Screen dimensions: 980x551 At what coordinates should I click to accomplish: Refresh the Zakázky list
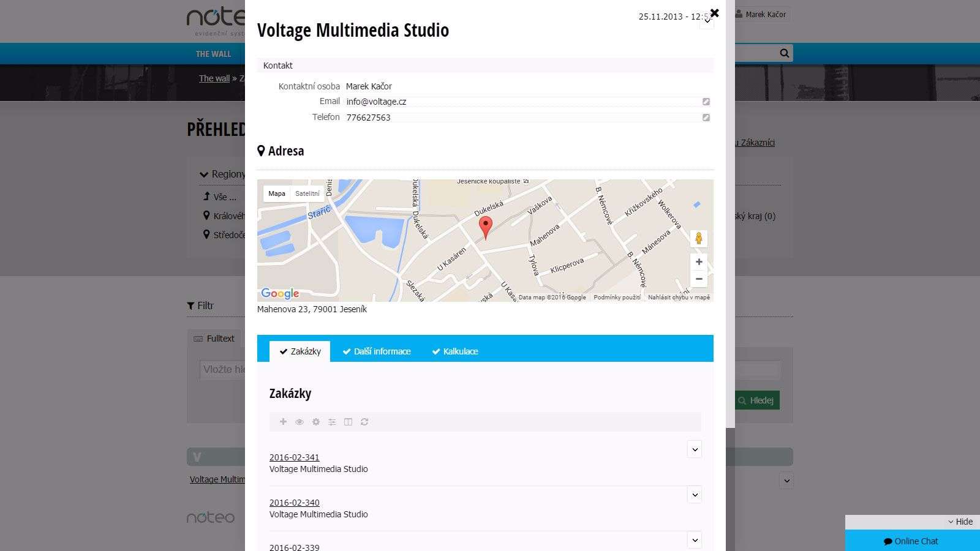[x=364, y=422]
